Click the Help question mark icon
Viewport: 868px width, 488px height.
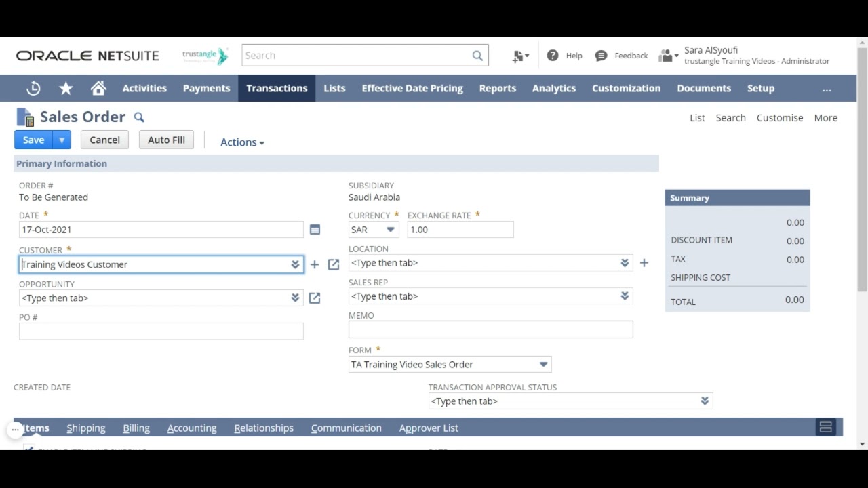[x=553, y=56]
